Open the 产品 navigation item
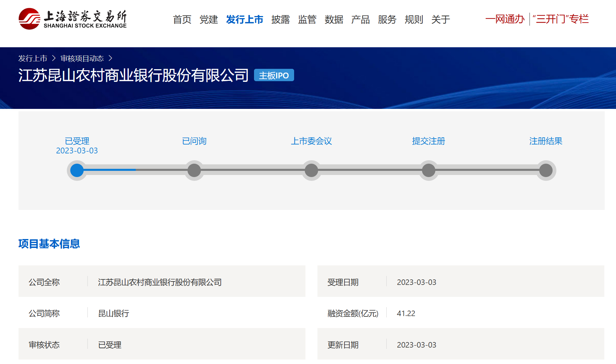Viewport: 616px width, 364px height. tap(361, 20)
